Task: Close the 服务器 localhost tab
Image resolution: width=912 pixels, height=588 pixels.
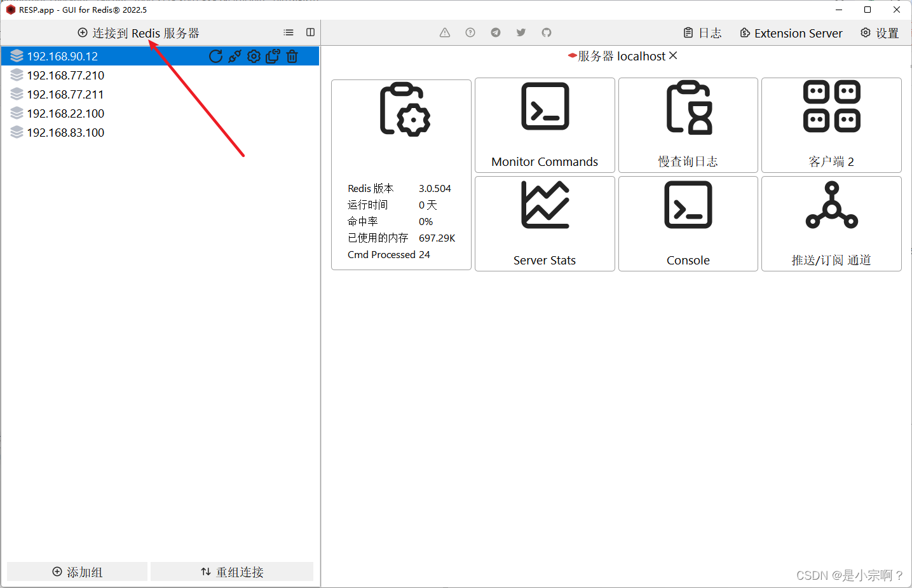Action: click(673, 56)
